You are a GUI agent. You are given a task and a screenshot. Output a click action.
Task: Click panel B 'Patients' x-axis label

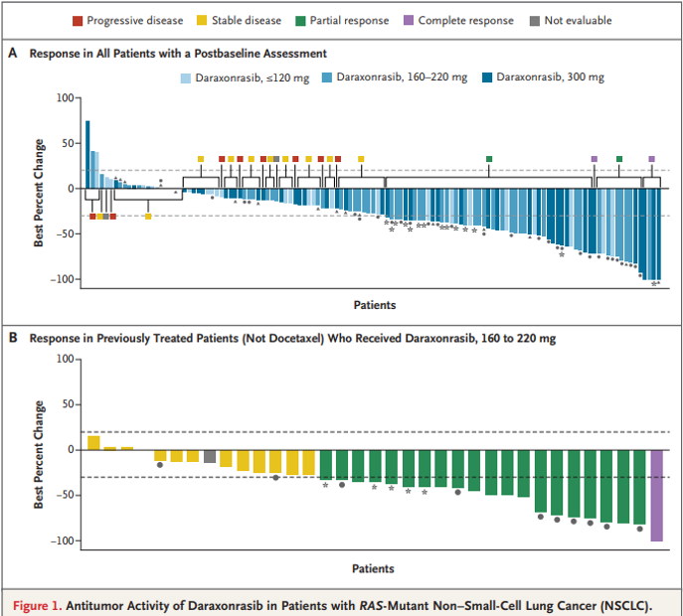pyautogui.click(x=373, y=568)
